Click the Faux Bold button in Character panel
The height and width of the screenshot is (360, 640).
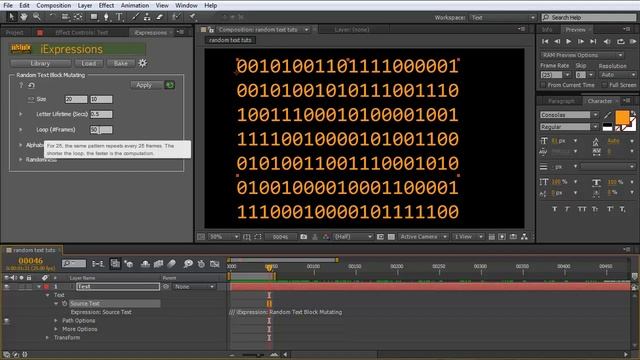point(554,209)
